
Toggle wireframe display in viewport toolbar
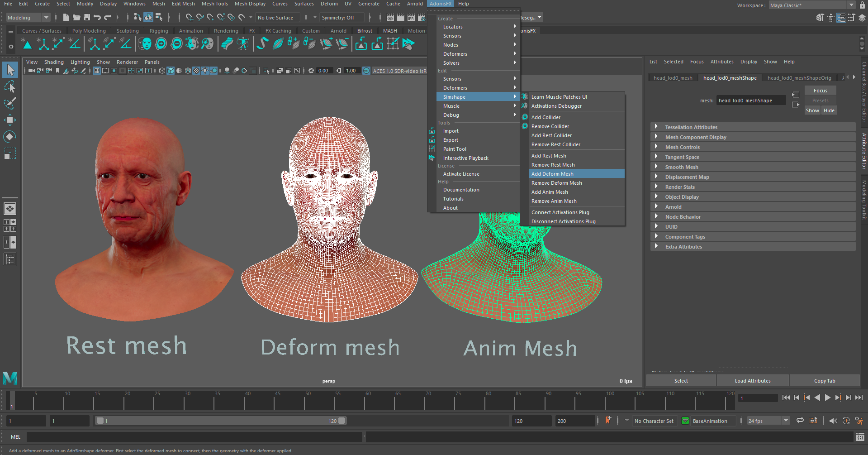pos(162,71)
